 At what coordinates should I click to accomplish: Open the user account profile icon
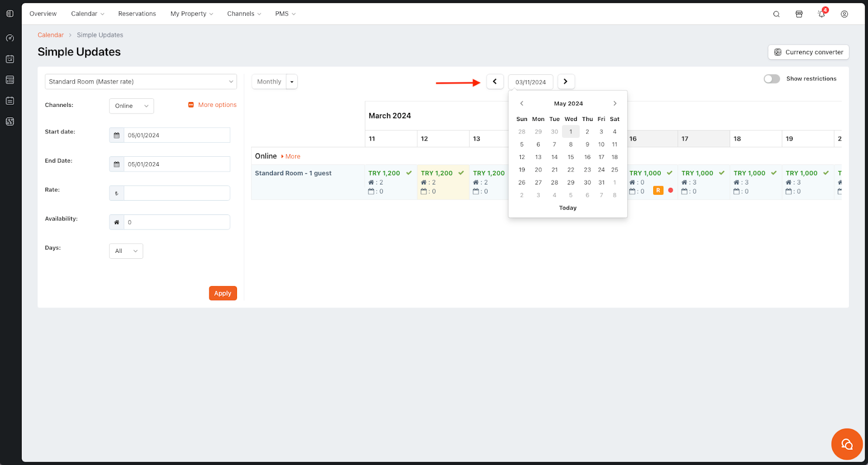pos(844,14)
